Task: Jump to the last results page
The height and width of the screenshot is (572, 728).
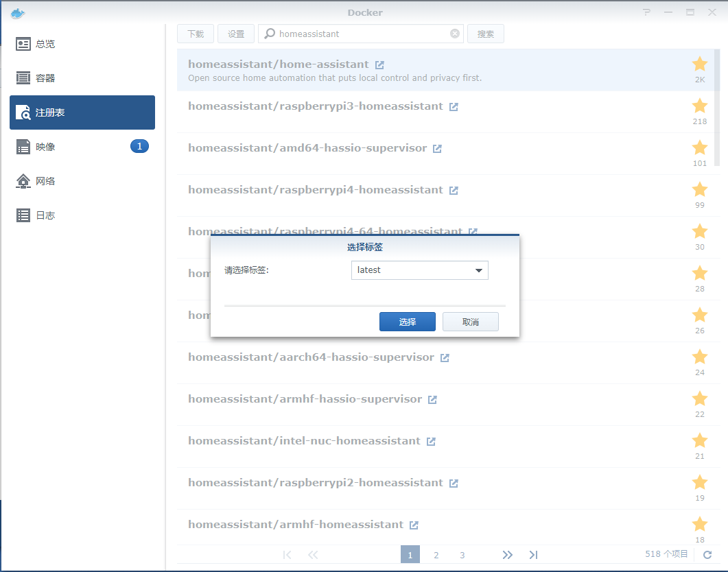Action: point(533,554)
